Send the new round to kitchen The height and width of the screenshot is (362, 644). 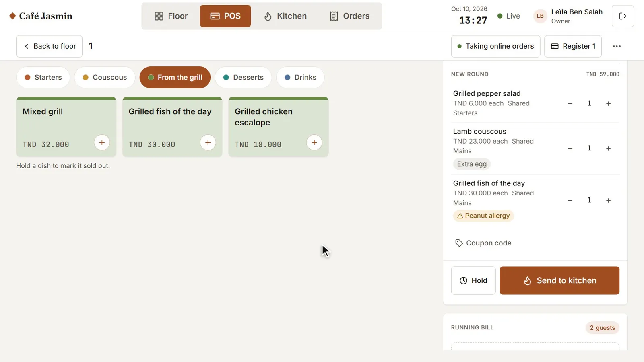[559, 280]
